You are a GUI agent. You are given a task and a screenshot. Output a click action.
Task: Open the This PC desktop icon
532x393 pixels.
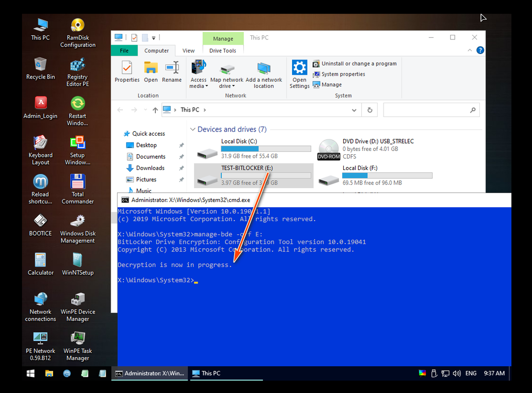40,29
